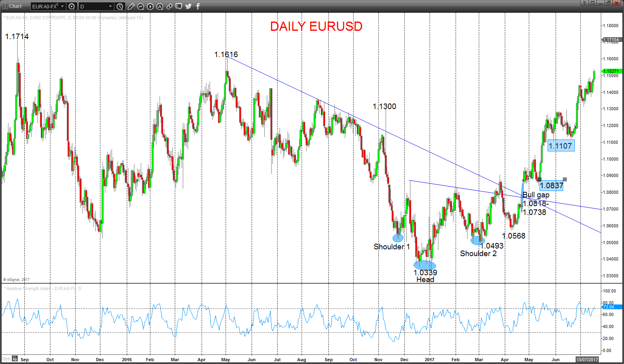
Task: Open the studies chart-line icon menu
Action: [x=140, y=6]
